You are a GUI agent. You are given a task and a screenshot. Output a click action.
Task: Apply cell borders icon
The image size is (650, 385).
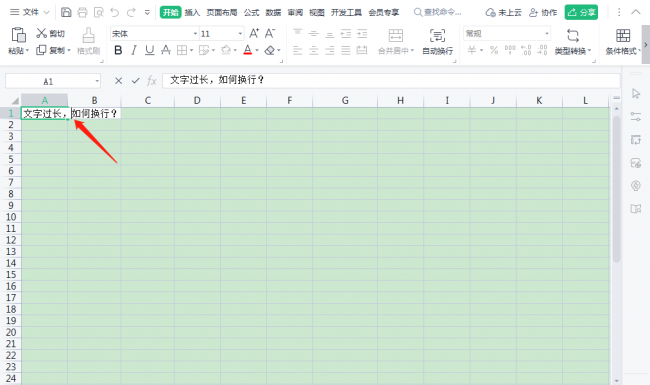182,51
